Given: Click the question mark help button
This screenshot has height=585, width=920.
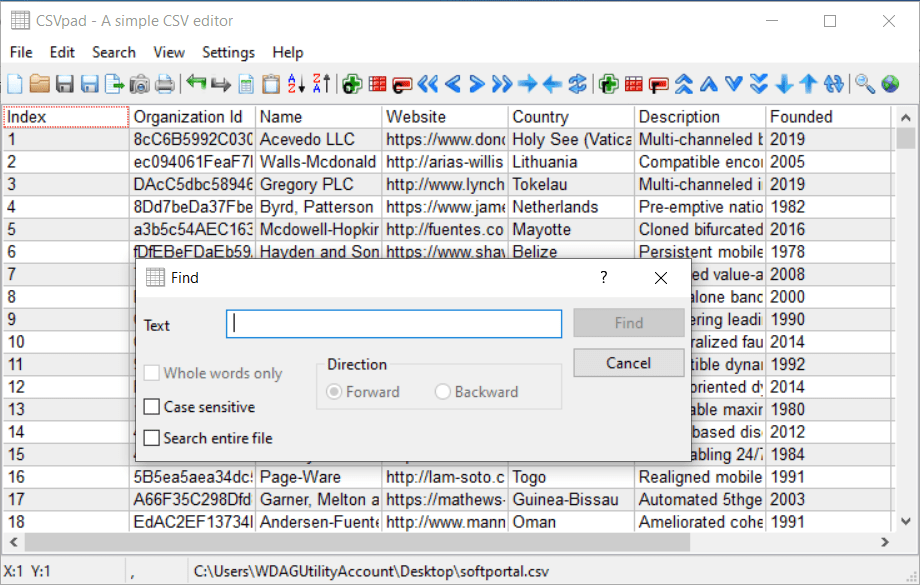Looking at the screenshot, I should coord(604,278).
